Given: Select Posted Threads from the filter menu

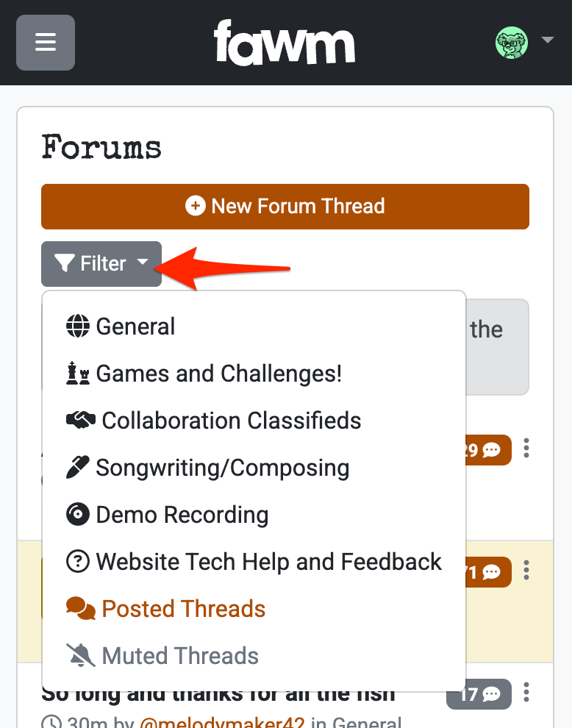Looking at the screenshot, I should pos(183,608).
